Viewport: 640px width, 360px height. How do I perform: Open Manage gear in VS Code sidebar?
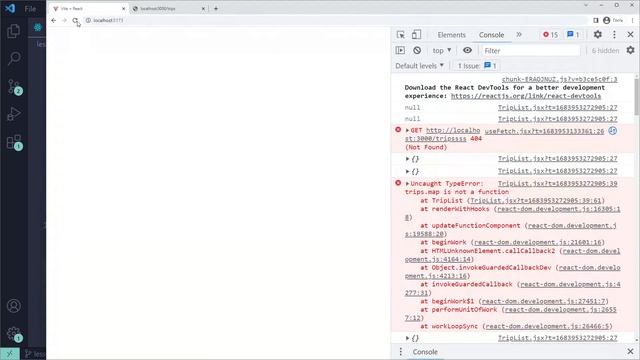[x=14, y=333]
